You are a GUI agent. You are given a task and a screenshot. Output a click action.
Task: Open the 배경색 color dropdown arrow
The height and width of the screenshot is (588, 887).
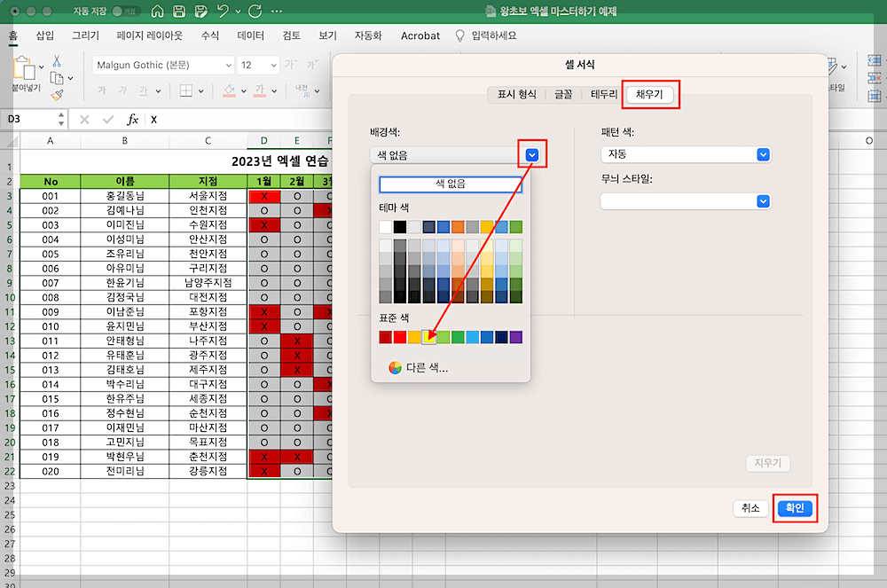(530, 153)
